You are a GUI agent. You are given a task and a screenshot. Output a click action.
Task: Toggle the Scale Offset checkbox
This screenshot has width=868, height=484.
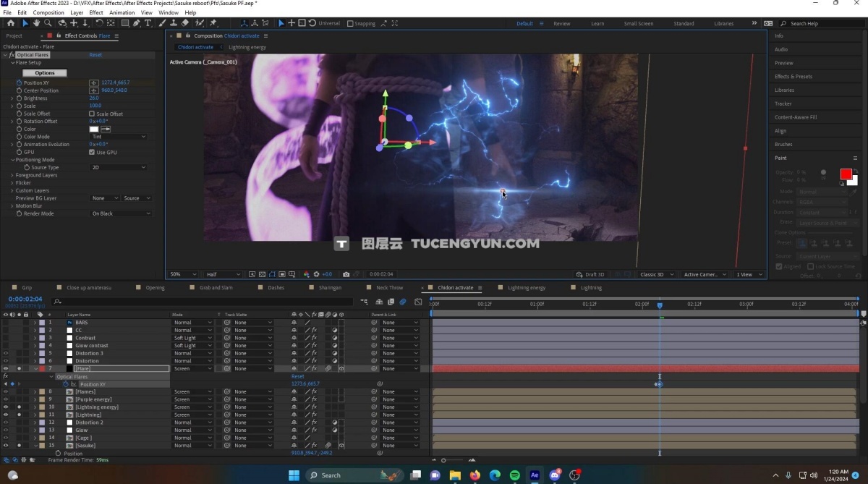[92, 114]
